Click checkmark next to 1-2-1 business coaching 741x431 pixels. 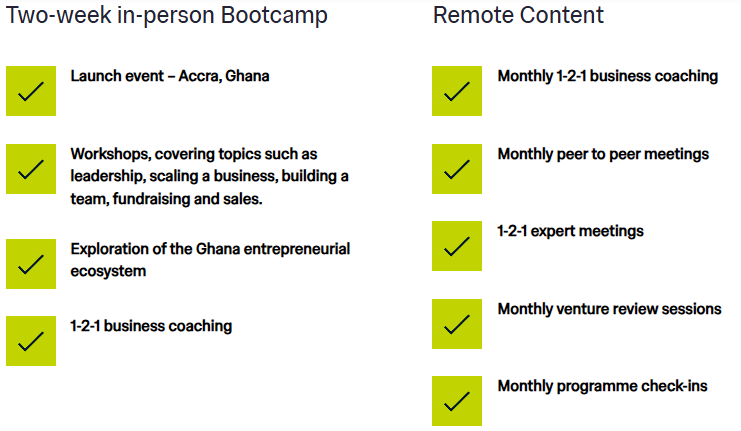(31, 341)
